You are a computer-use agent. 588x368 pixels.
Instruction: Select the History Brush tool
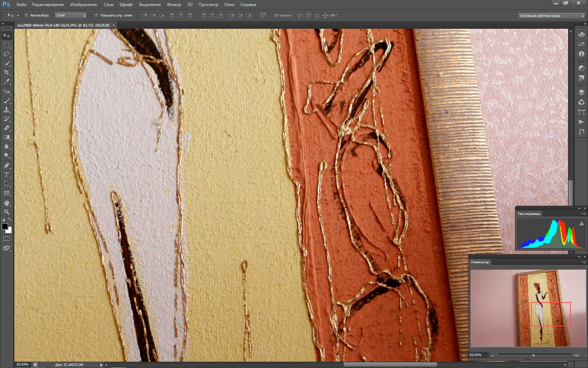(7, 119)
